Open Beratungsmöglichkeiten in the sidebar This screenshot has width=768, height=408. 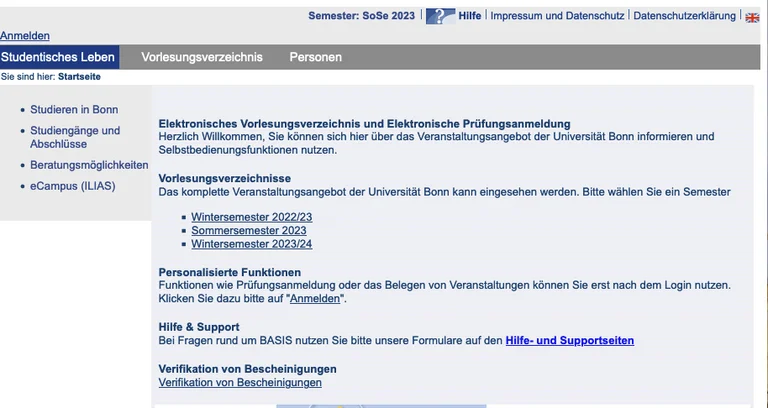(x=89, y=165)
